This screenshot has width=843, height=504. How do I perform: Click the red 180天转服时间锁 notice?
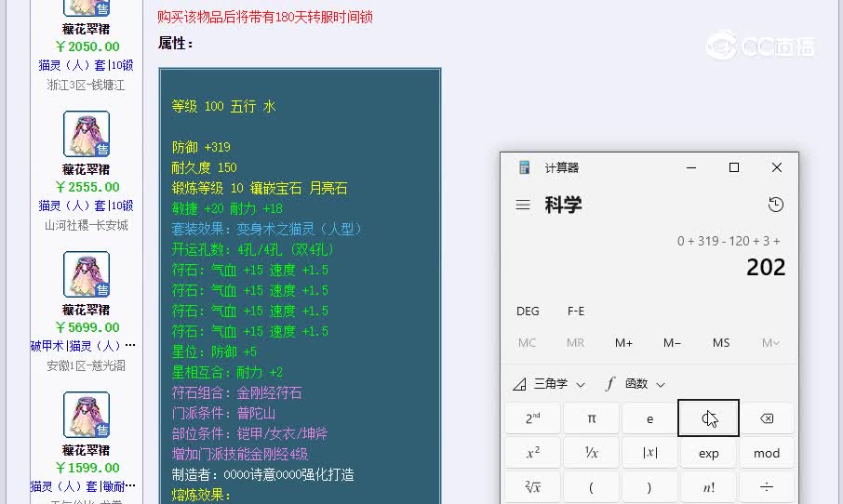[x=265, y=17]
